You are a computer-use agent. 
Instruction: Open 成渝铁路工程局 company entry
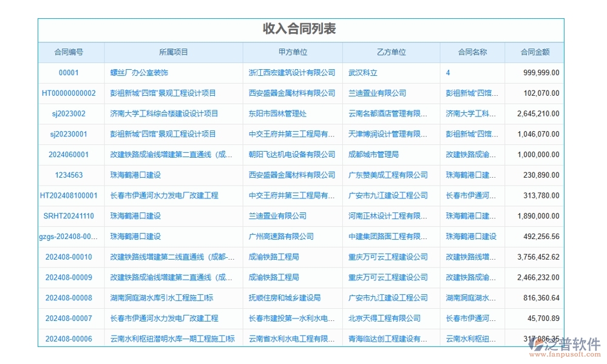[273, 257]
